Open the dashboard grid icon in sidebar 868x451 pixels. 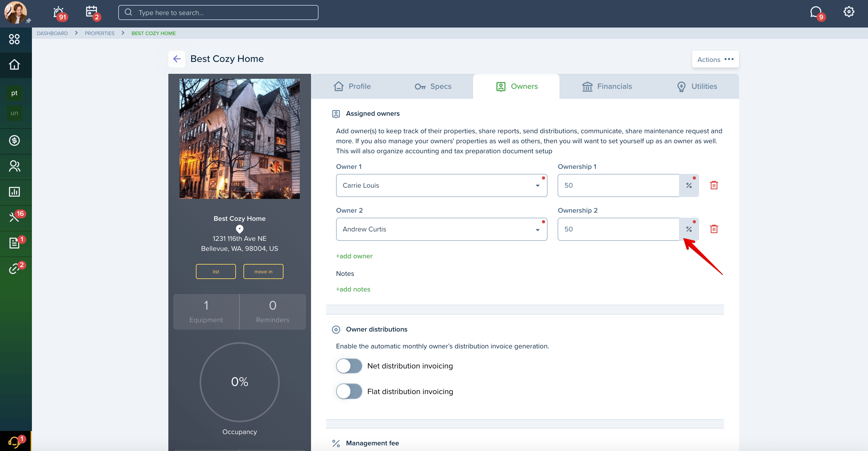[x=14, y=39]
